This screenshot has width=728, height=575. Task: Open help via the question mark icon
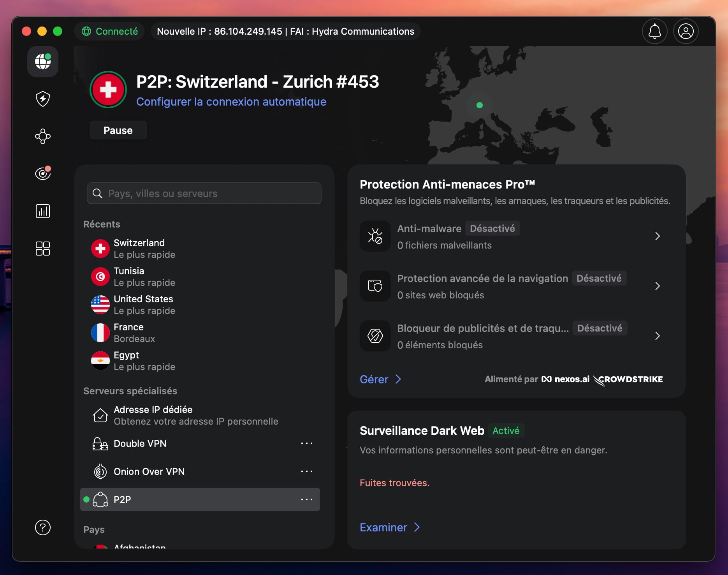(x=43, y=528)
